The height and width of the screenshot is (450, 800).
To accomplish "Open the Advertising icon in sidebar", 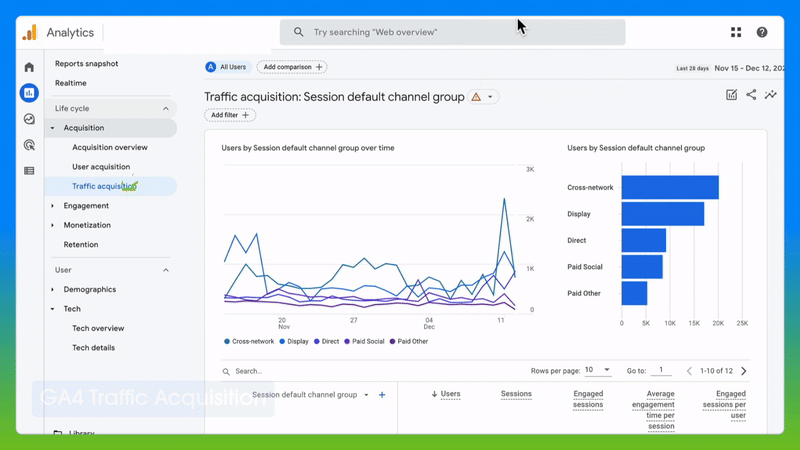I will click(29, 145).
